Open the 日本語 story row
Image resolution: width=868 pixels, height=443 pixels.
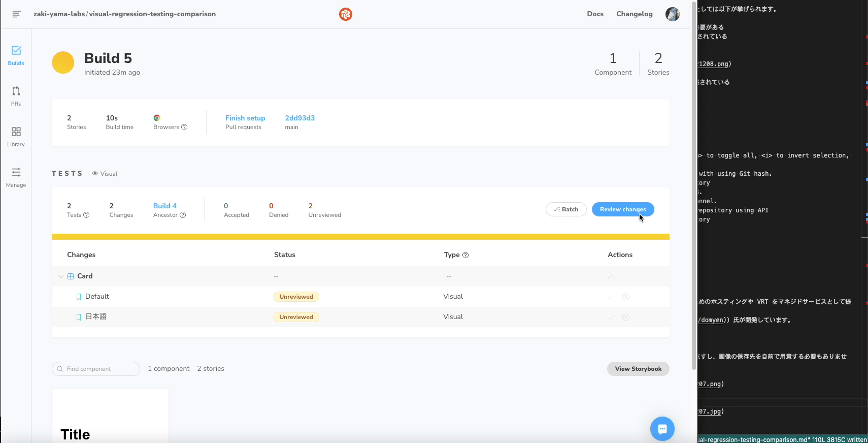pos(360,317)
